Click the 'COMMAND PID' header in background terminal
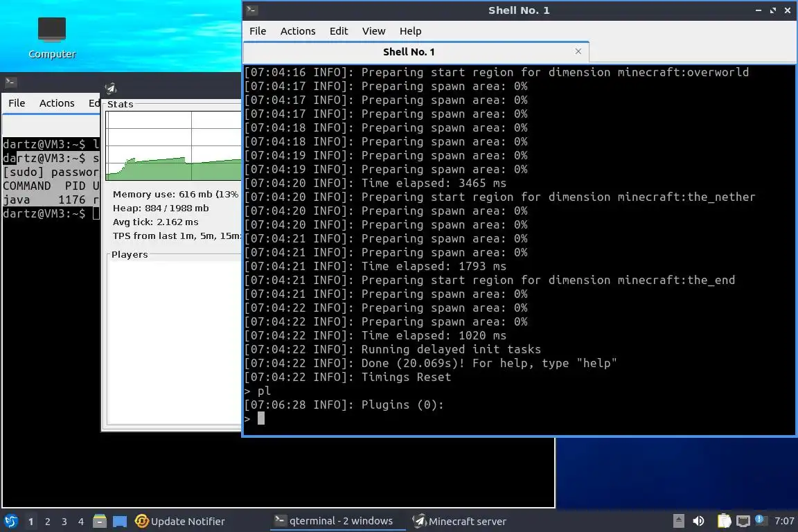This screenshot has width=798, height=532. (x=51, y=186)
